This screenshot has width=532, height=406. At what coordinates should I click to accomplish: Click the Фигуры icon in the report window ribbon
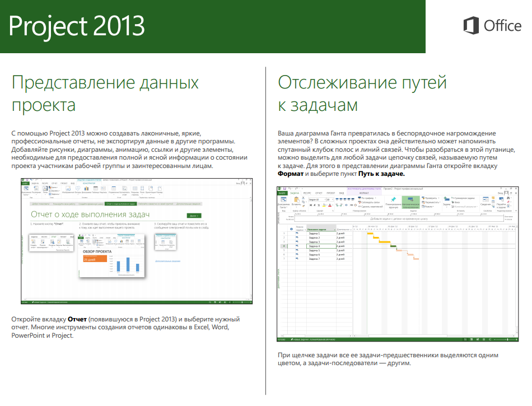(x=78, y=190)
